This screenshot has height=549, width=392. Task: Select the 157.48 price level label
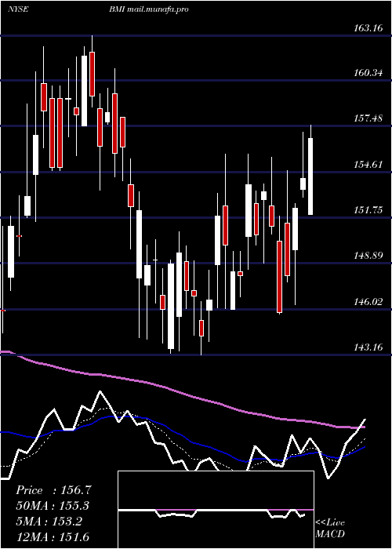[x=368, y=118]
